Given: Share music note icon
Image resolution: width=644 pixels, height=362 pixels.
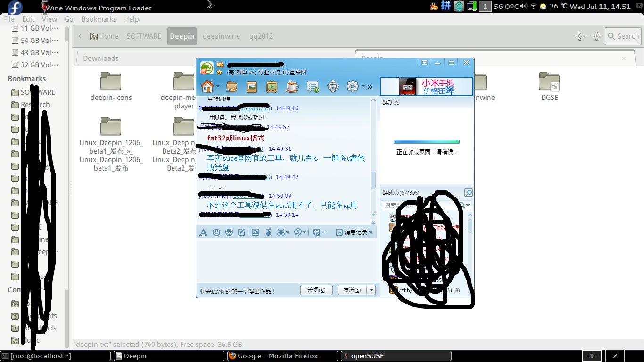Looking at the screenshot, I should (x=268, y=232).
